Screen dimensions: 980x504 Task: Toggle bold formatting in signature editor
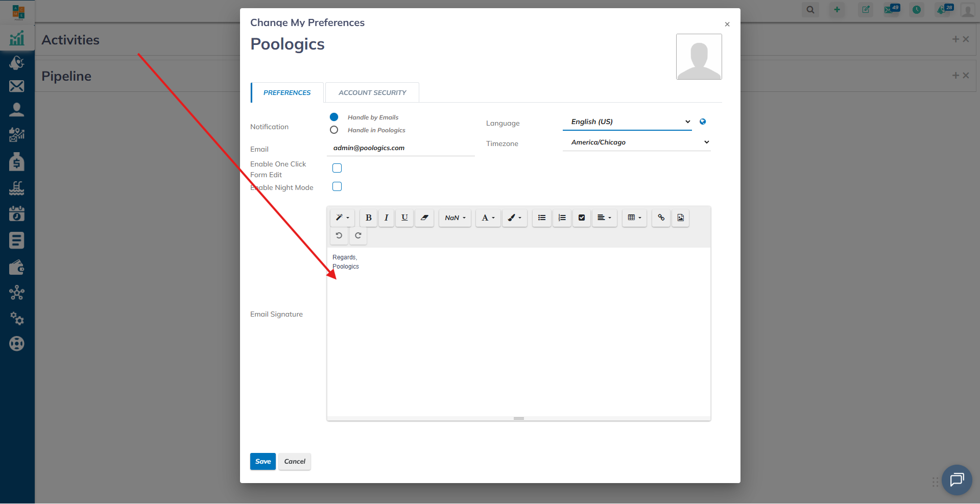click(x=368, y=218)
